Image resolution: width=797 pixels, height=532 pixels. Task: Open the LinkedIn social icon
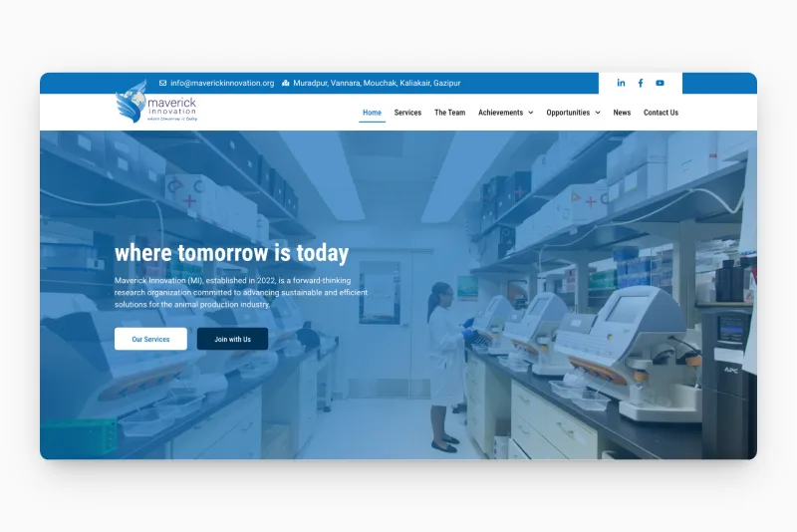point(621,83)
